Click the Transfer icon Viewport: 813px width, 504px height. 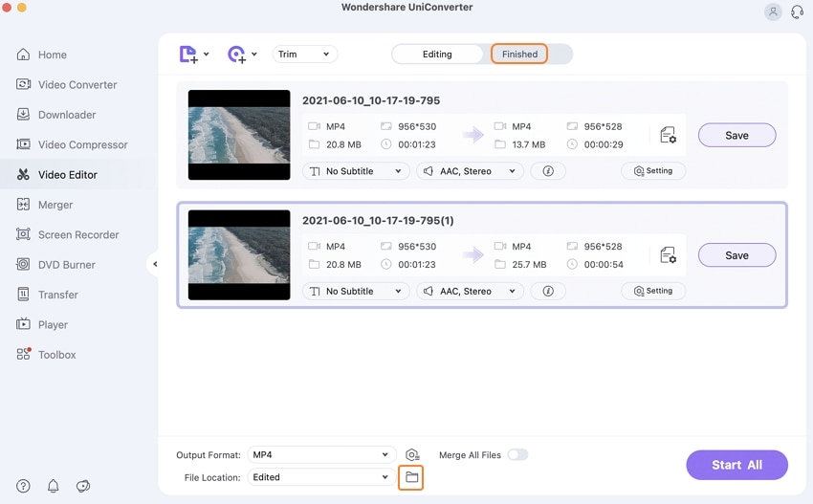pos(23,294)
